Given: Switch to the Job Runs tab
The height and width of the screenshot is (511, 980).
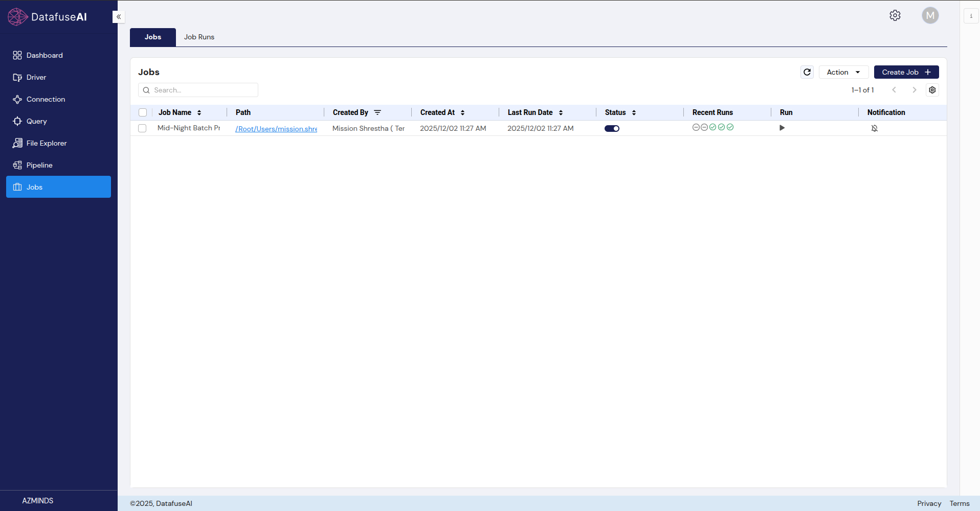Looking at the screenshot, I should click(x=199, y=37).
